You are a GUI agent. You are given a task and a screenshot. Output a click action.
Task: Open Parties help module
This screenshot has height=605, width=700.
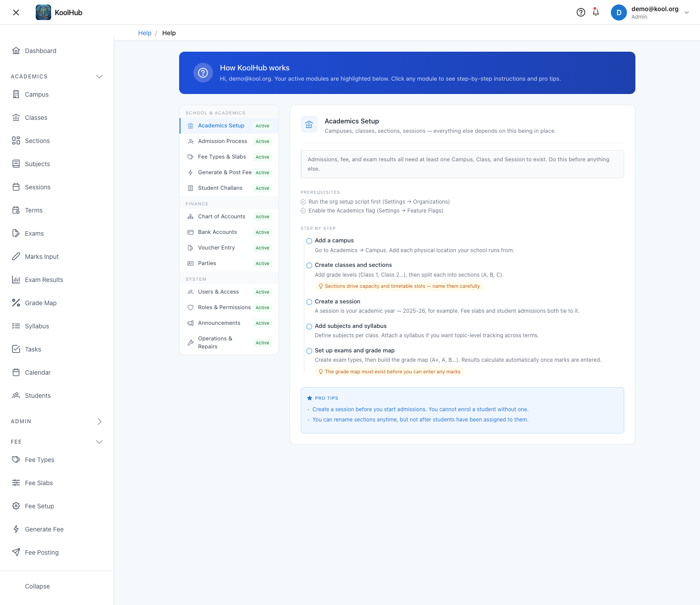coord(229,263)
